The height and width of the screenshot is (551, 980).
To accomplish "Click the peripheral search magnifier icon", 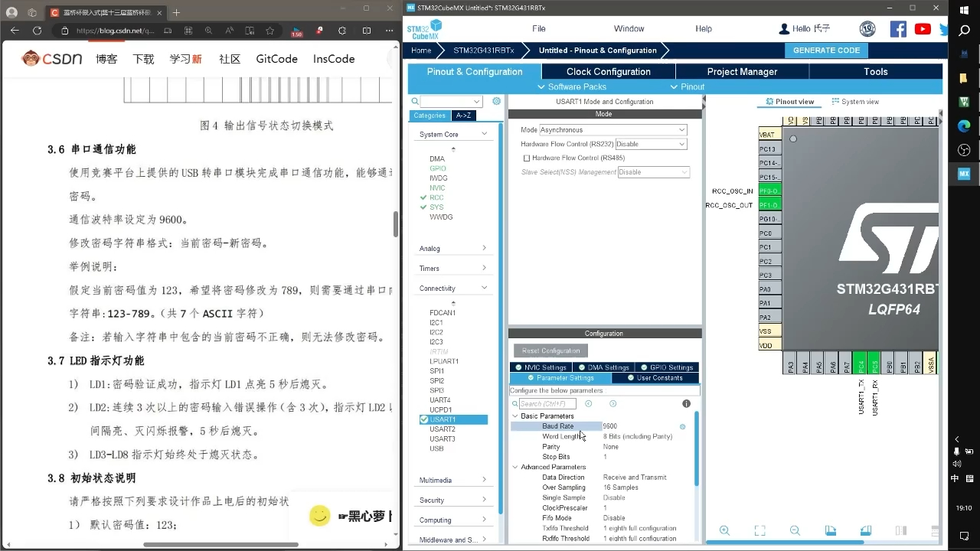I will tap(414, 101).
